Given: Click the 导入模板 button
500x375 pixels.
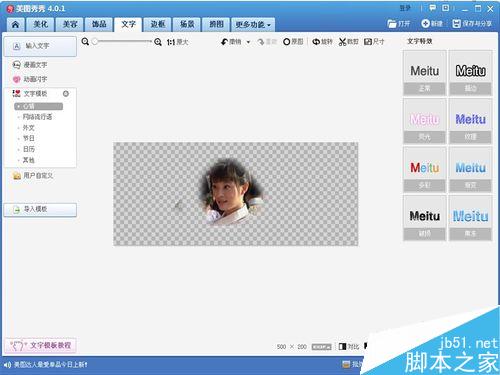Looking at the screenshot, I should click(40, 210).
